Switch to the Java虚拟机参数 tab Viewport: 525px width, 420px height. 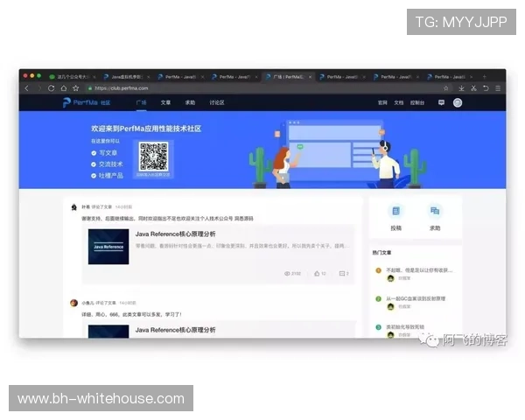127,77
